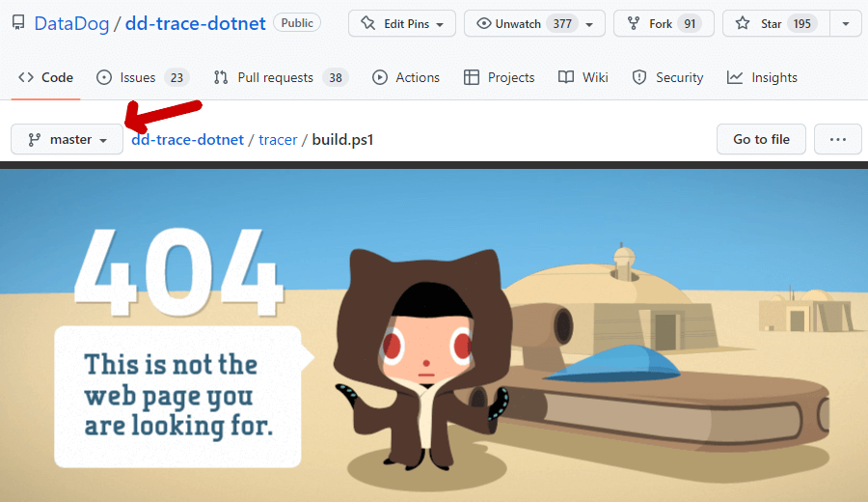Open the Pull requests tab
This screenshot has width=868, height=502.
point(282,77)
